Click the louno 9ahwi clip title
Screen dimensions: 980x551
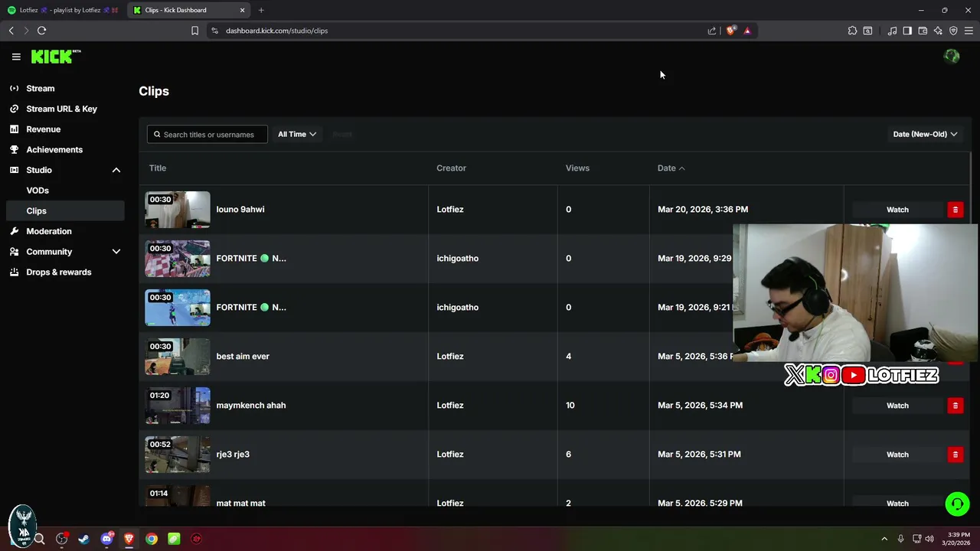coord(240,210)
